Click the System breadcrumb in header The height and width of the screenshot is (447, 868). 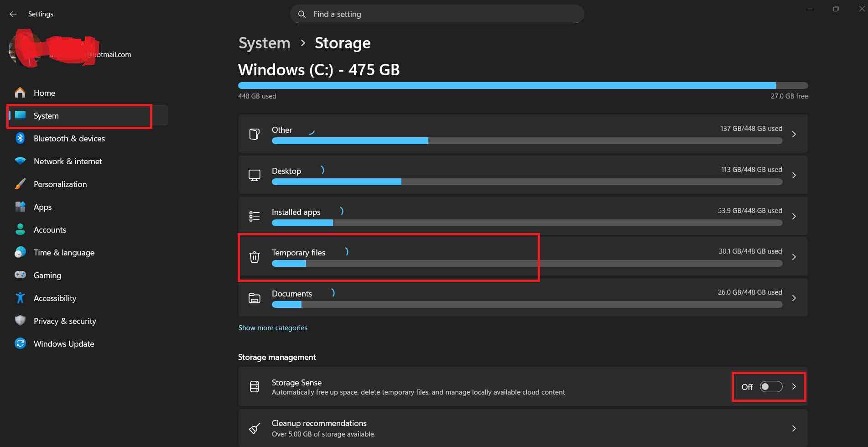pyautogui.click(x=264, y=42)
